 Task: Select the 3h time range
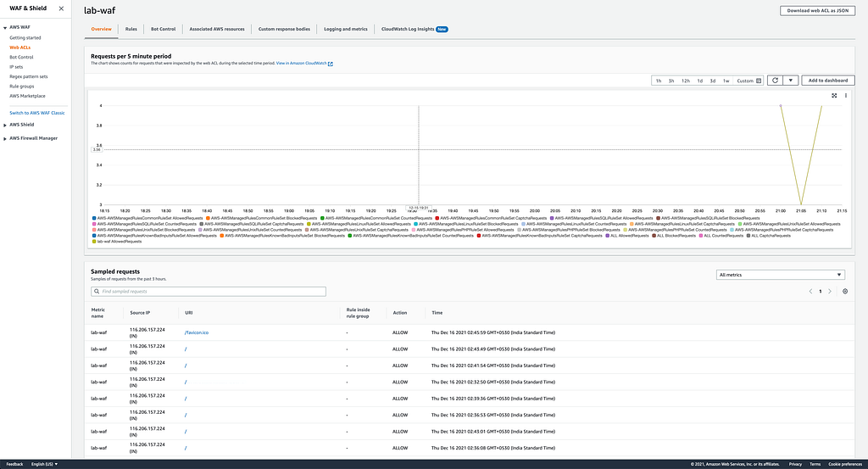pos(671,81)
